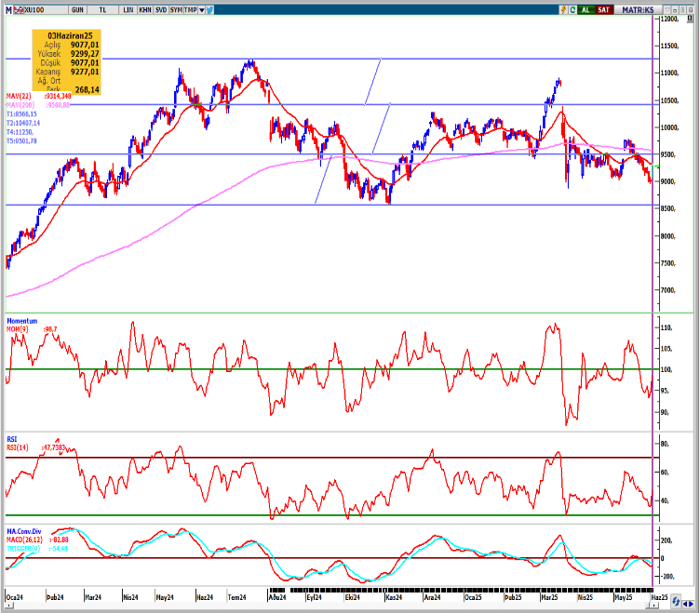Click the right bracket window icon
The height and width of the screenshot is (613, 700).
(x=690, y=9)
